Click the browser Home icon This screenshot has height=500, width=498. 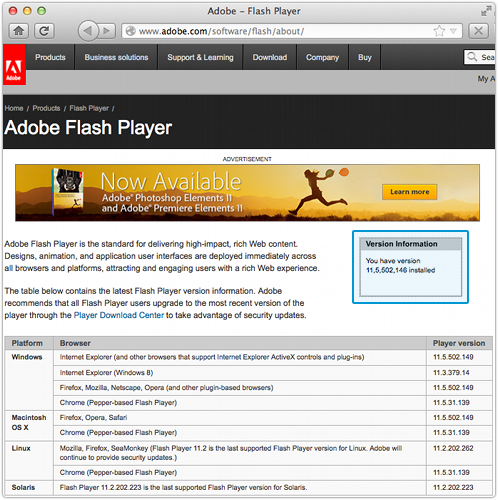(x=18, y=31)
